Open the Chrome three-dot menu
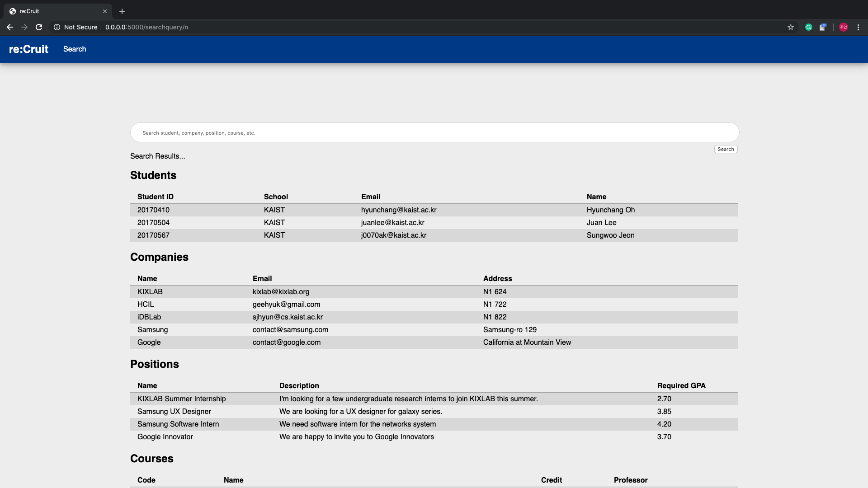 (x=858, y=27)
